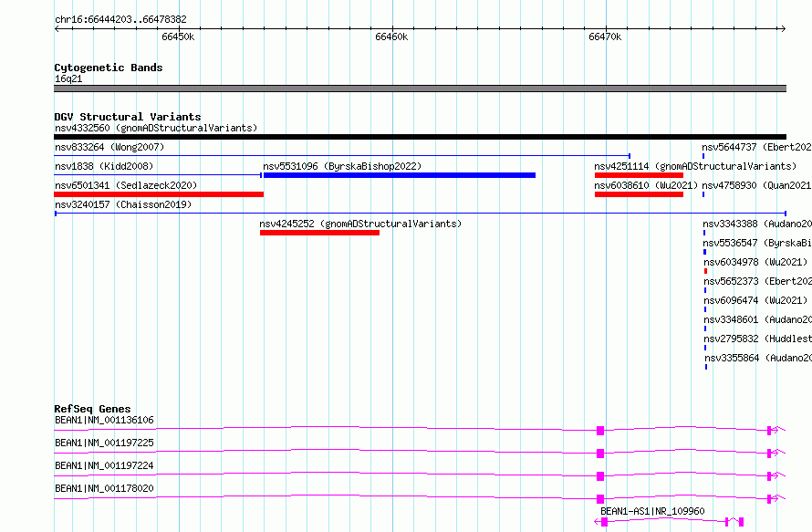Click the 66450k ruler mark
This screenshot has height=532, width=812.
(x=178, y=37)
